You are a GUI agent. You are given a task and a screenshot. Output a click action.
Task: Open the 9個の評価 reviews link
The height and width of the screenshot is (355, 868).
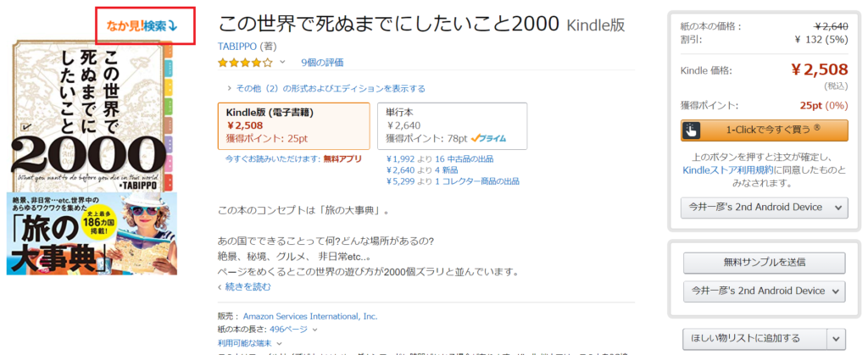click(322, 63)
